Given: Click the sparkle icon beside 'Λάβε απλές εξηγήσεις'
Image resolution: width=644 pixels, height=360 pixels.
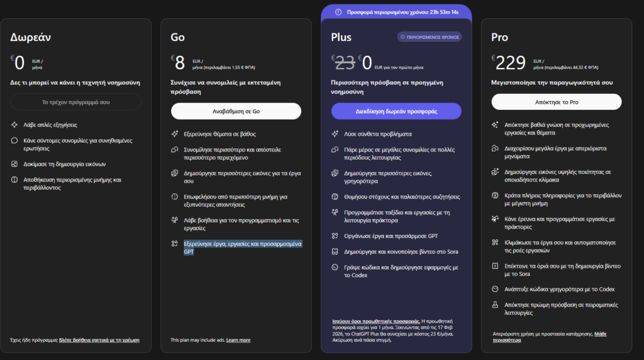Looking at the screenshot, I should (x=14, y=125).
